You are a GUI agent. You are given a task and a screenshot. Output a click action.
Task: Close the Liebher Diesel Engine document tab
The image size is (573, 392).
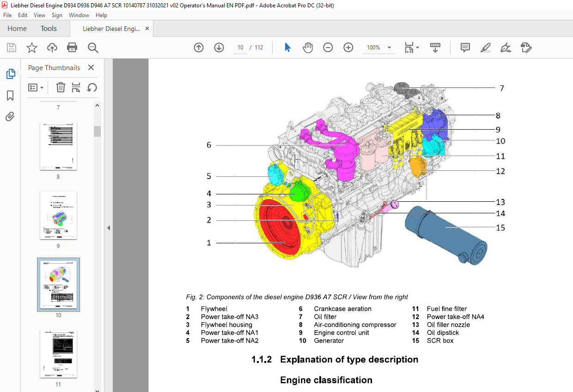coord(147,29)
